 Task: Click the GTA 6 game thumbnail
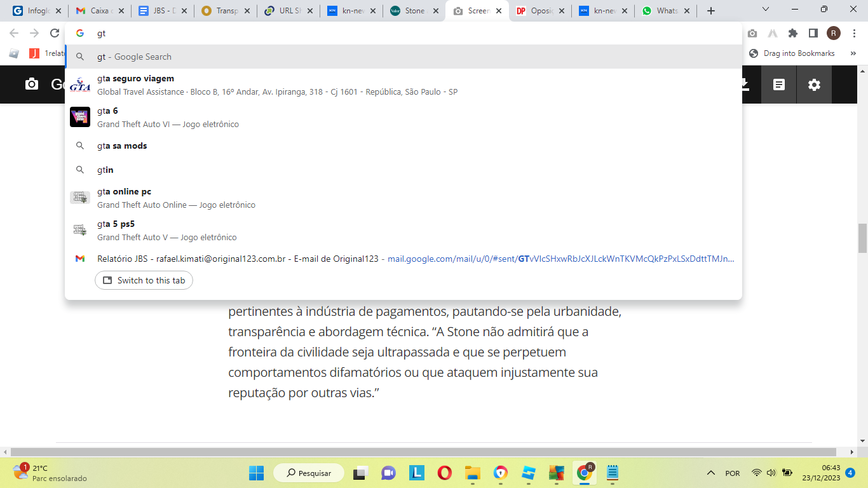(80, 117)
